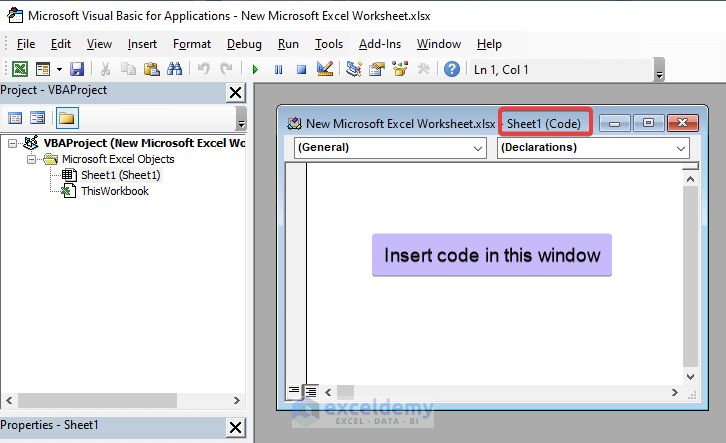This screenshot has height=443, width=726.
Task: Select VBAProject (New Microsoft Excel Wo root node
Action: (144, 143)
